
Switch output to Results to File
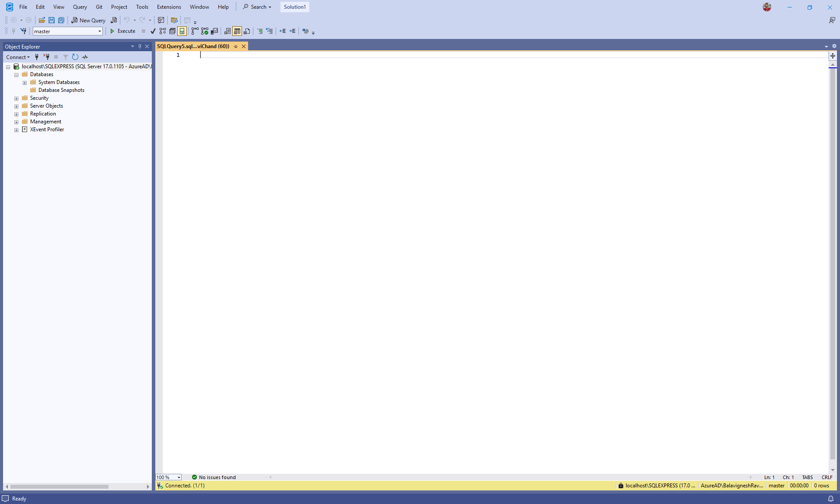247,31
